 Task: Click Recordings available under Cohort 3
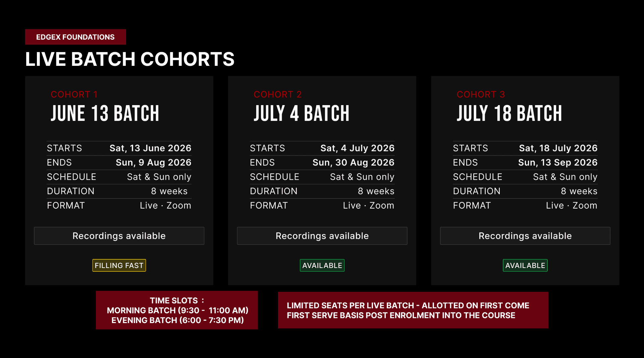point(525,236)
